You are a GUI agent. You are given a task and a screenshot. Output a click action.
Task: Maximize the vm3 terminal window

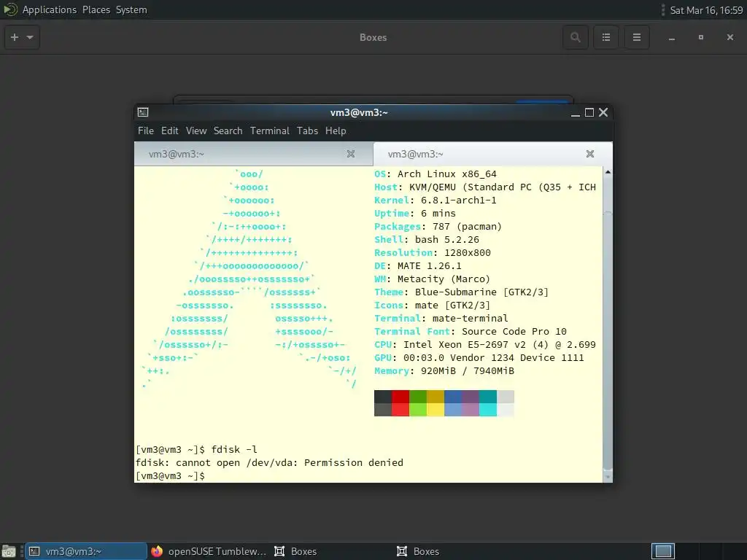point(589,112)
